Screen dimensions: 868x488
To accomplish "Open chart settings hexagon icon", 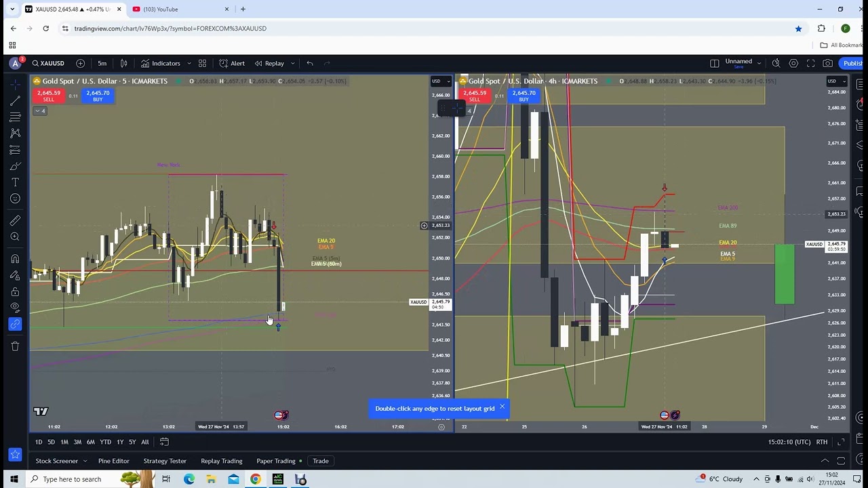I will [793, 63].
